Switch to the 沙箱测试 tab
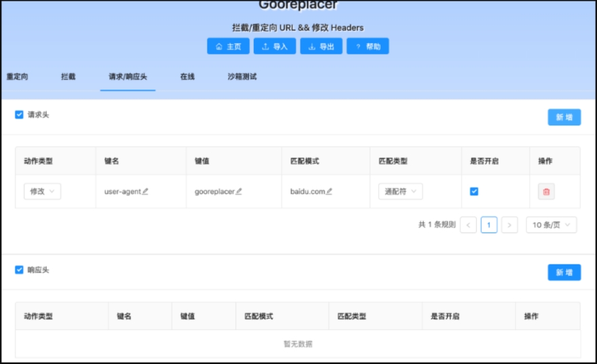597x364 pixels. click(x=242, y=77)
